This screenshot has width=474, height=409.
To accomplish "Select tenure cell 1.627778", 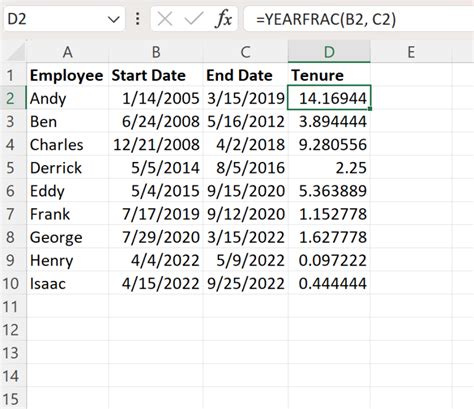I will click(329, 237).
